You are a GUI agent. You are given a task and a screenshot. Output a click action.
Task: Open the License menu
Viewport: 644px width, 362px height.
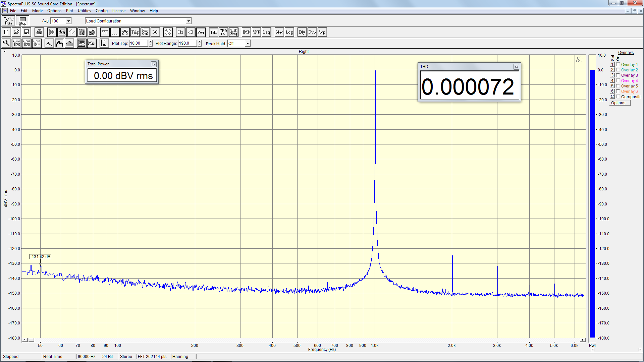(119, 11)
